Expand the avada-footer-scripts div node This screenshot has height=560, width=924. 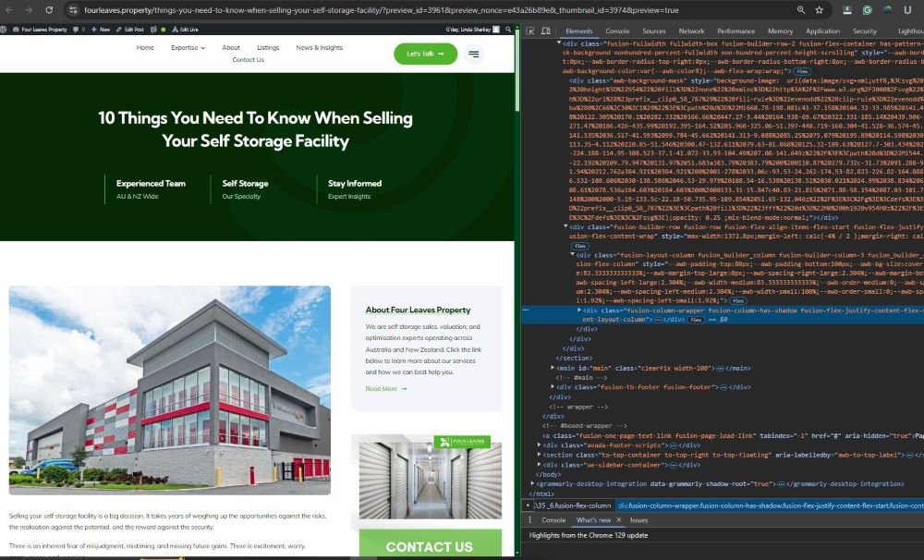tap(539, 444)
